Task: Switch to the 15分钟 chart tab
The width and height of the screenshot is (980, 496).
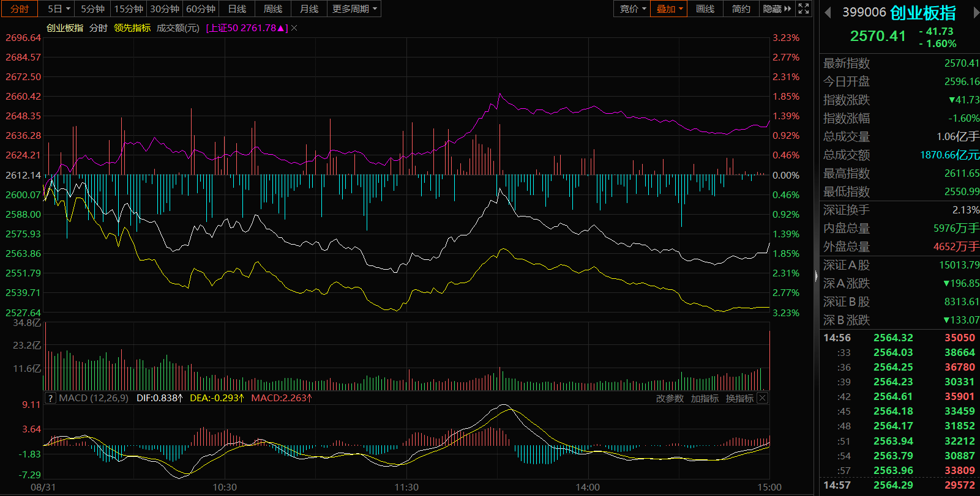Action: (x=129, y=9)
